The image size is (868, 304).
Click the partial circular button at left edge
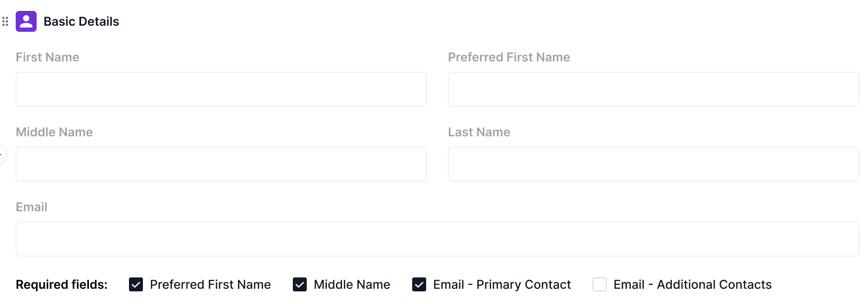tap(3, 155)
